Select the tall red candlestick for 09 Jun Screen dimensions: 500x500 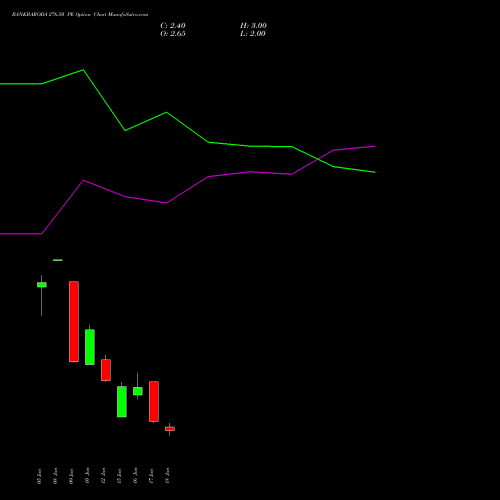74,321
